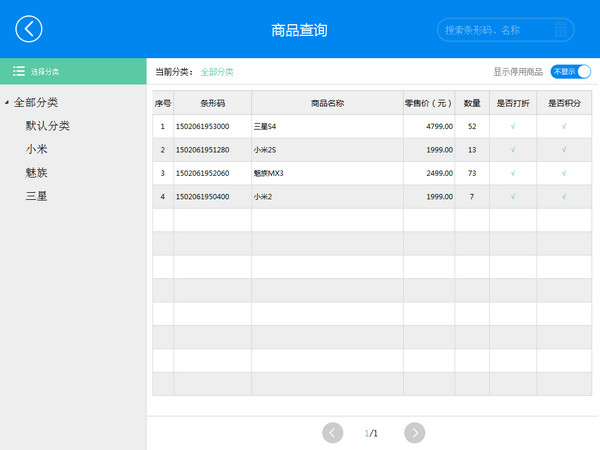Screen dimensions: 600x450
Task: Click the 全部分类 current category link
Action: [217, 72]
